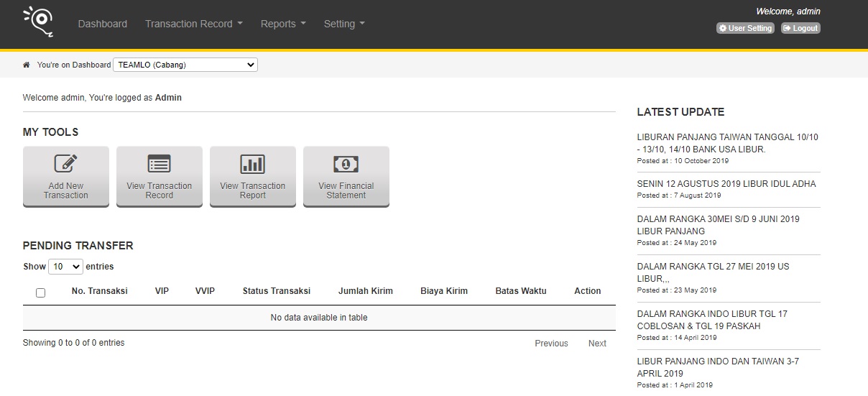The width and height of the screenshot is (868, 396).
Task: Sort table by Batas Waktu column header
Action: tap(521, 291)
